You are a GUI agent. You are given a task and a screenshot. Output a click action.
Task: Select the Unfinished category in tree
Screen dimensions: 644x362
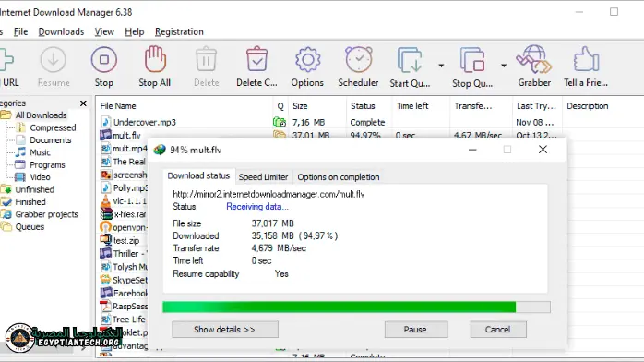pos(34,189)
